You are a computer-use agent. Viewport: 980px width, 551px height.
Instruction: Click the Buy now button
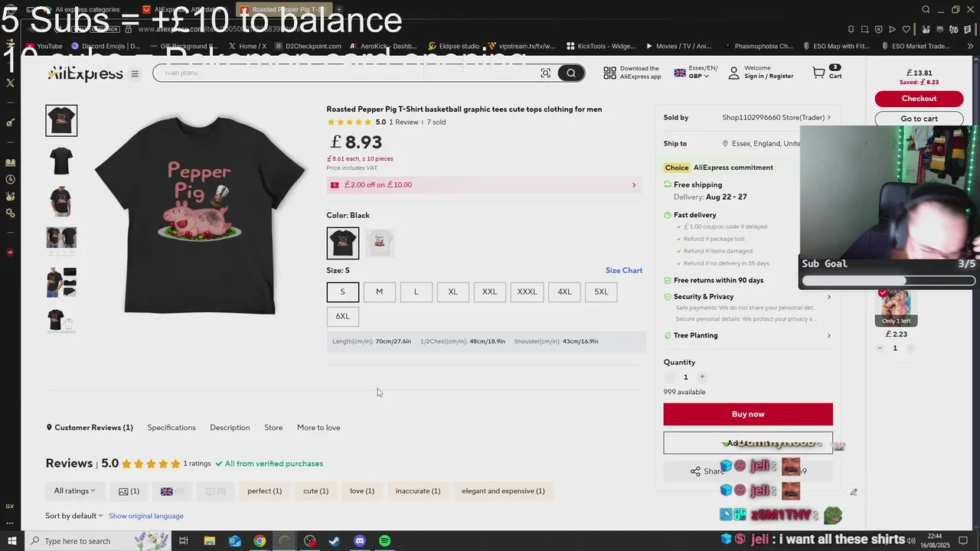(x=748, y=414)
